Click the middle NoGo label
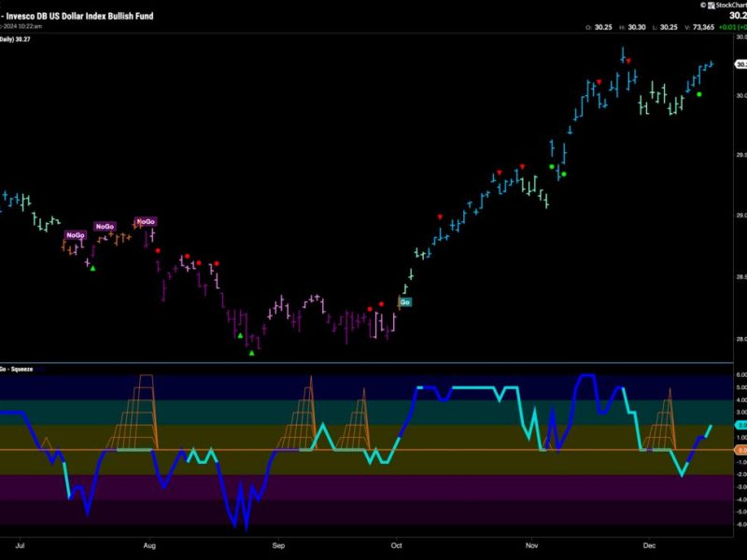Viewport: 747px width, 560px height. (105, 227)
